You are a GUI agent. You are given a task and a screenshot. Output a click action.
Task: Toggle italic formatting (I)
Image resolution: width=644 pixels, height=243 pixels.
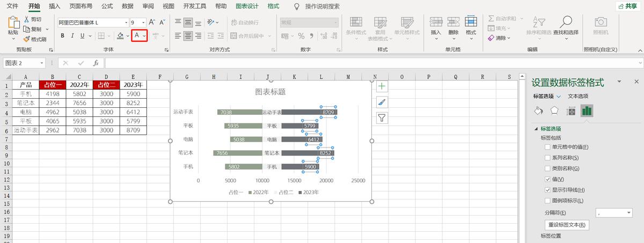point(72,36)
